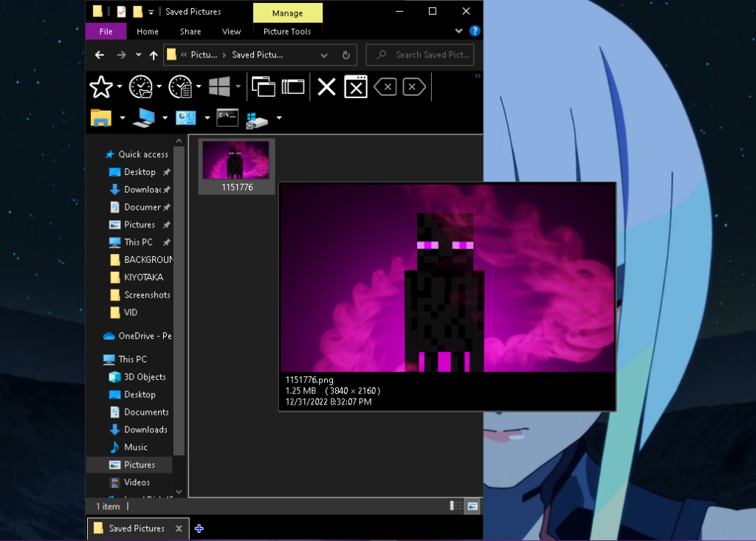Image resolution: width=756 pixels, height=541 pixels.
Task: Click the Windows logo toolbar icon
Action: [219, 87]
